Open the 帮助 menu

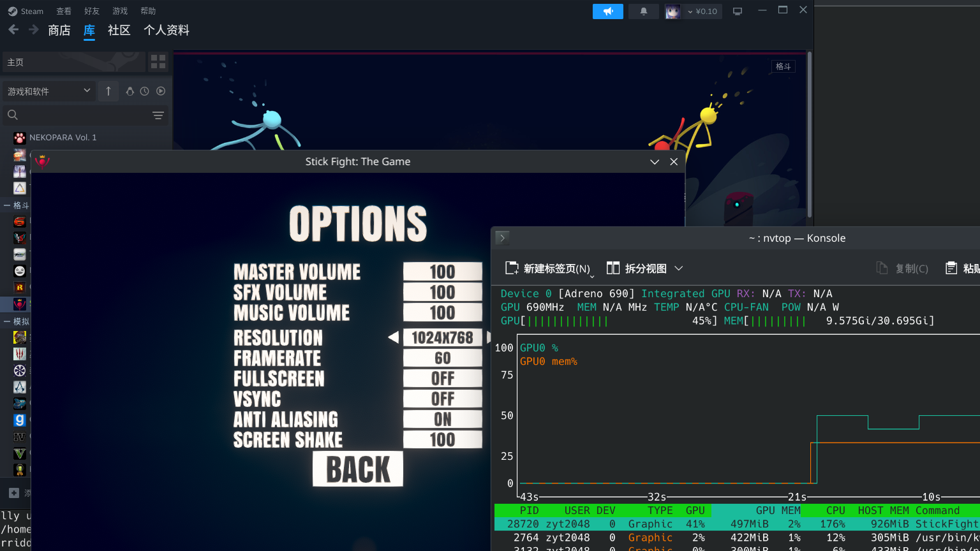(148, 11)
